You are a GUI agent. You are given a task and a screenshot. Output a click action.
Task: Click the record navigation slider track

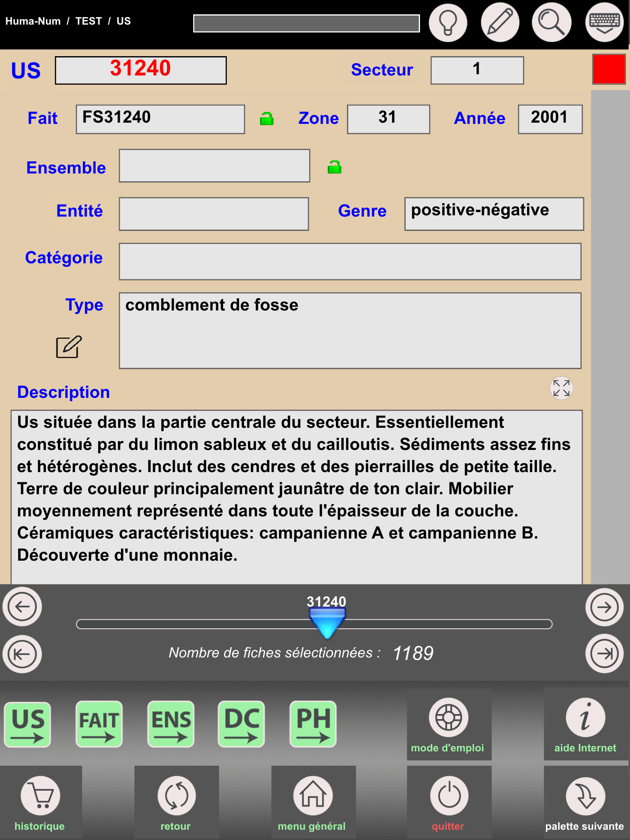(x=314, y=624)
